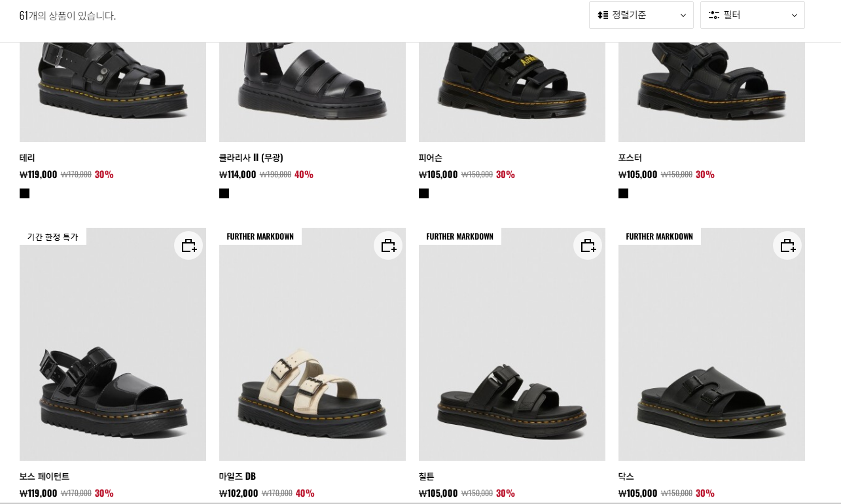
Task: View the cream 마일즈 DB sandal image
Action: [312, 344]
